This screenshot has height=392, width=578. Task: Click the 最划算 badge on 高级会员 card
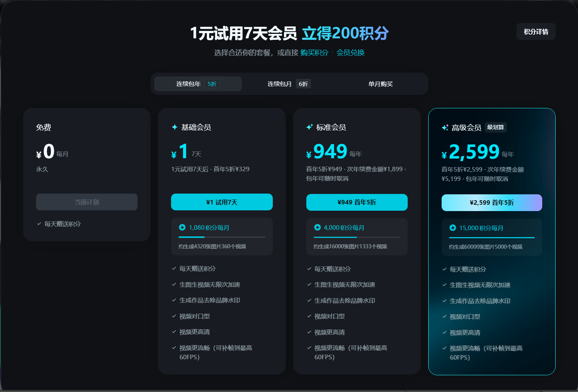pyautogui.click(x=496, y=127)
